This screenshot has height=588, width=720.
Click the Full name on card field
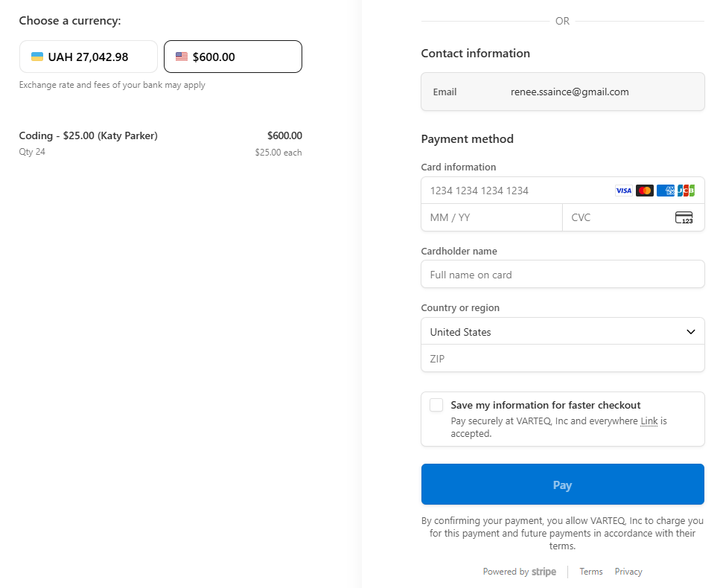[562, 275]
